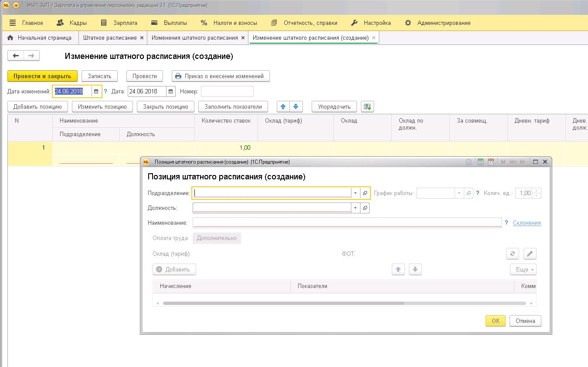Close the Штатное расписание tab
Image resolution: width=588 pixels, height=367 pixels.
(142, 38)
